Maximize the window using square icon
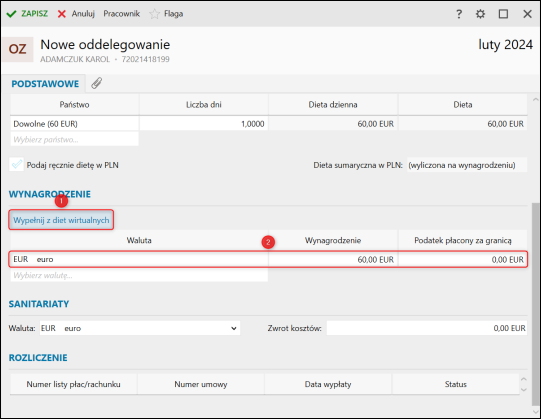The image size is (541, 419). [503, 14]
